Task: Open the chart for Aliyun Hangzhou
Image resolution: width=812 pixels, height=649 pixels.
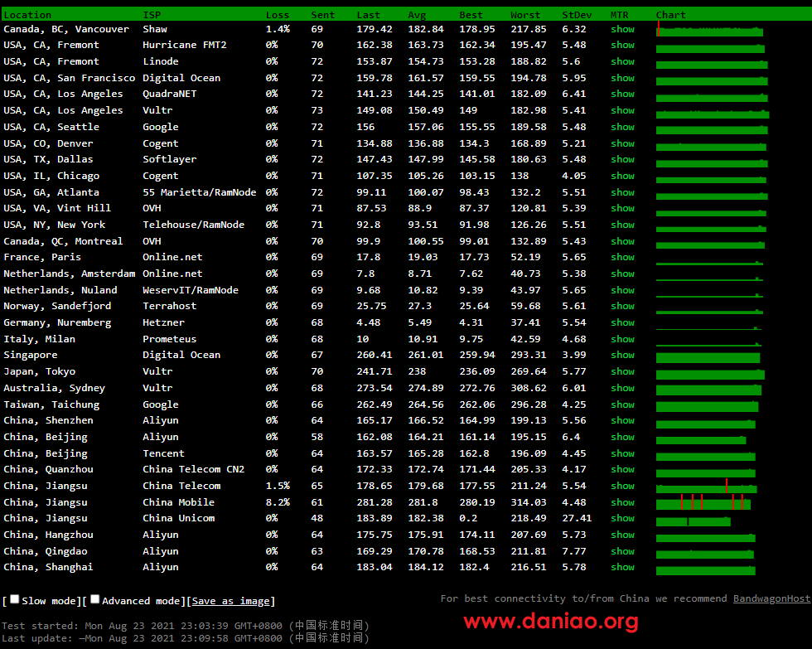Action: click(x=706, y=539)
